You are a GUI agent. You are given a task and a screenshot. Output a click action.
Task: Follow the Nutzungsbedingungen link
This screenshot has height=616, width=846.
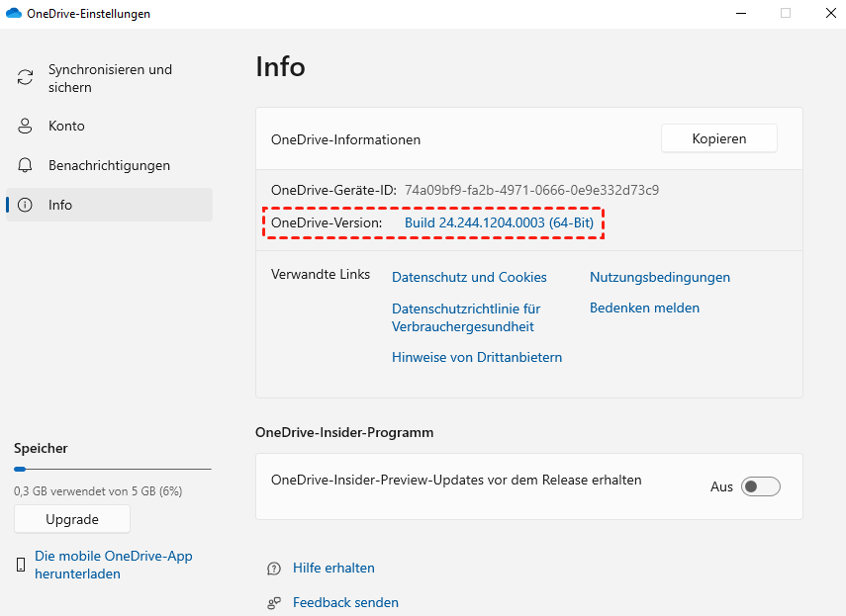pos(660,277)
